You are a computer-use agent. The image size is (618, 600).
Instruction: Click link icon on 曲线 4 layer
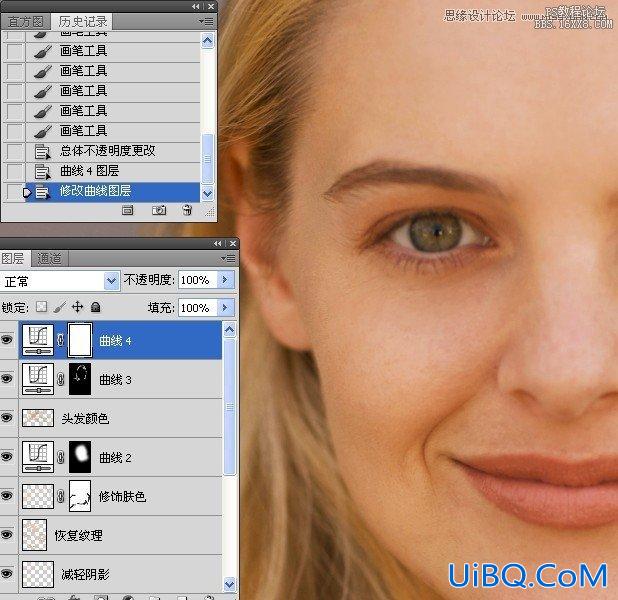point(61,340)
